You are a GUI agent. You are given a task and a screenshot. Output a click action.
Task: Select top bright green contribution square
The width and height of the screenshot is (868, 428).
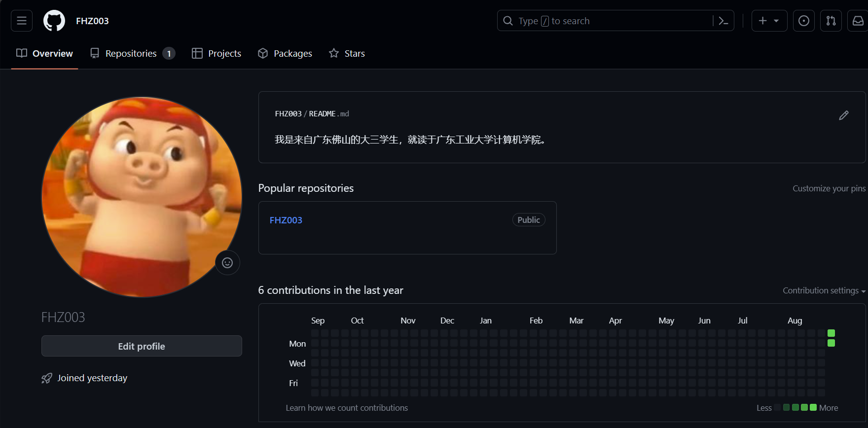point(831,333)
